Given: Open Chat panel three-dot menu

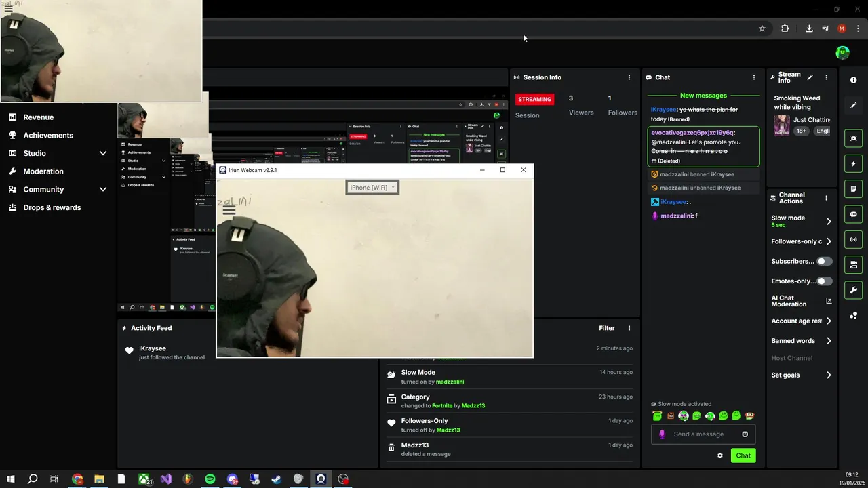Looking at the screenshot, I should 753,77.
